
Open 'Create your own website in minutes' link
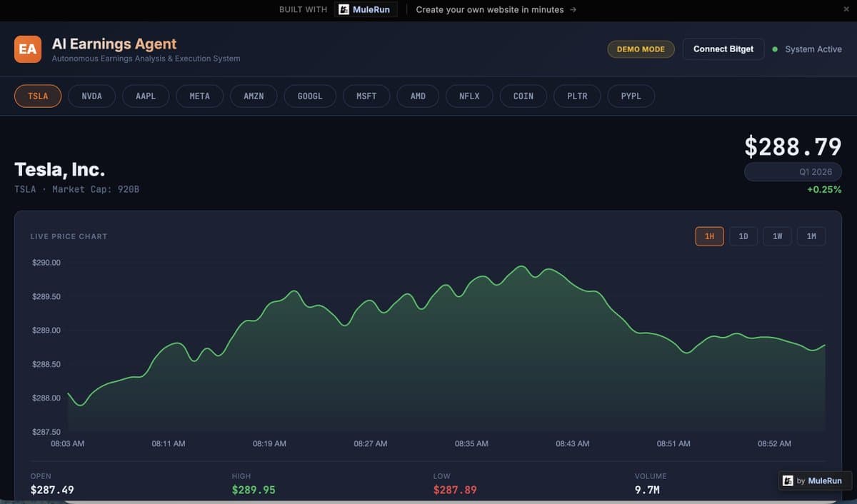(496, 10)
